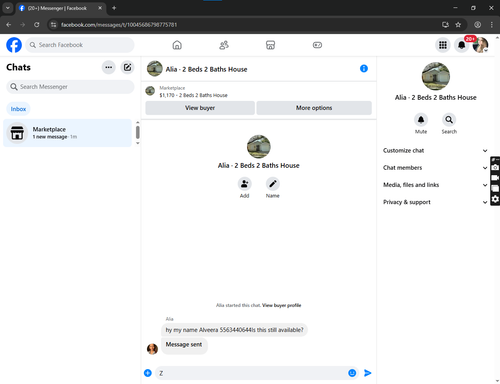Expand Privacy & support section
This screenshot has height=384, width=500.
point(435,202)
